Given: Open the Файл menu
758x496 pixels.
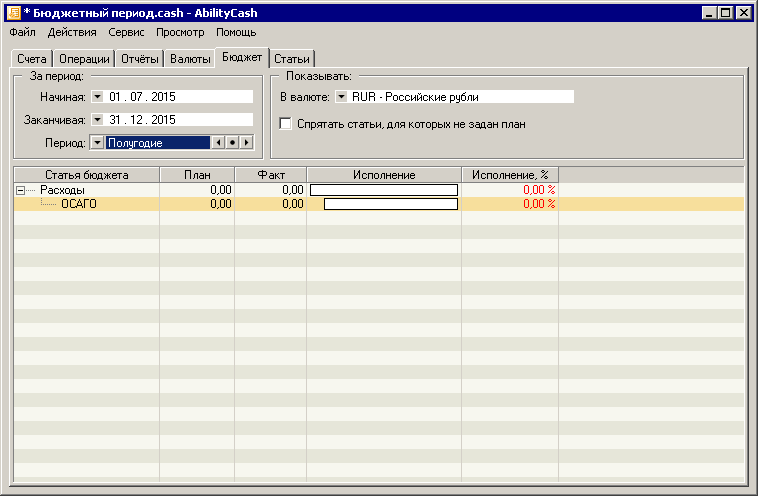Looking at the screenshot, I should click(x=22, y=32).
